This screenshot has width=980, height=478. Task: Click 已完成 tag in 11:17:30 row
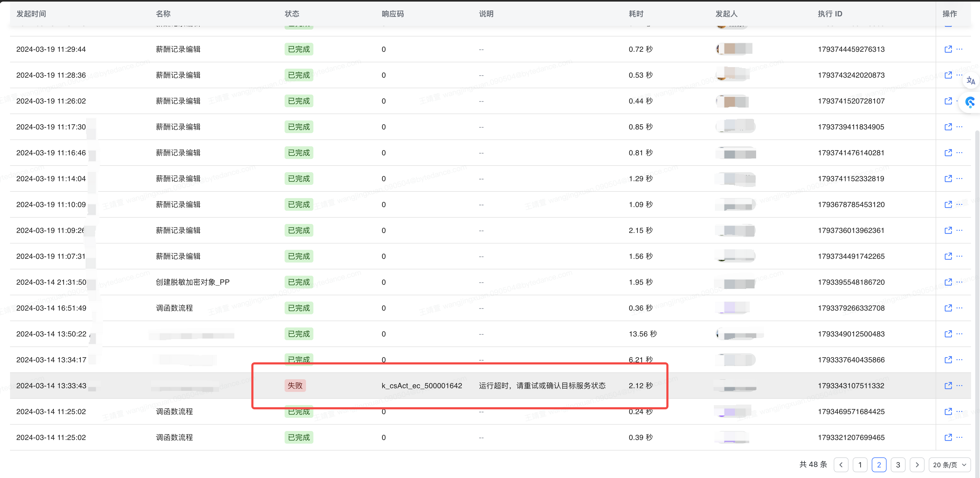coord(299,127)
